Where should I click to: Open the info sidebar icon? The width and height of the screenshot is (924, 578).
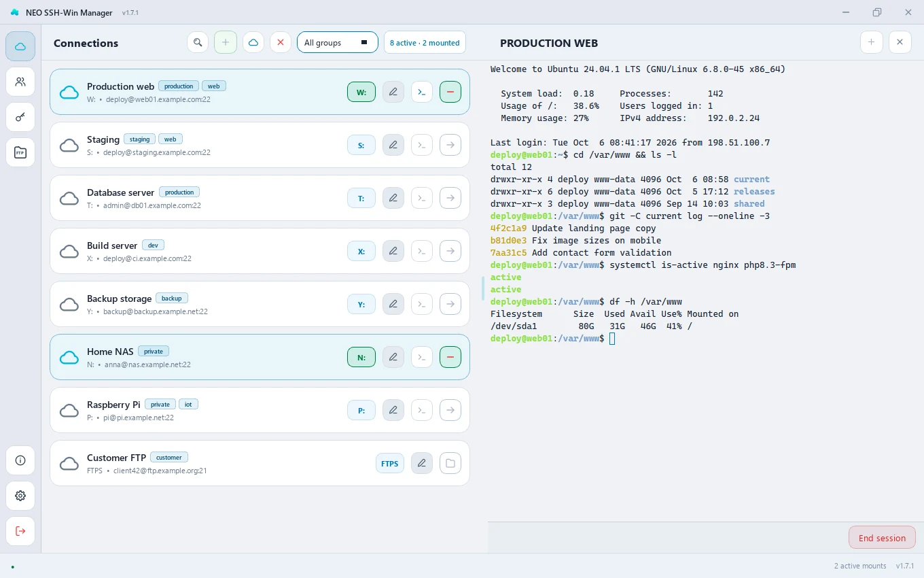(x=20, y=460)
